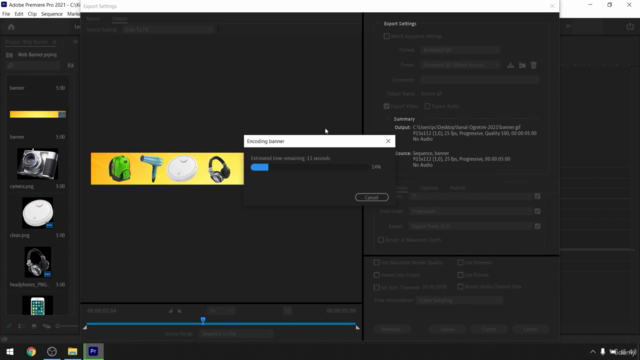Open Windows Start menu
The height and width of the screenshot is (360, 640).
coord(10,351)
